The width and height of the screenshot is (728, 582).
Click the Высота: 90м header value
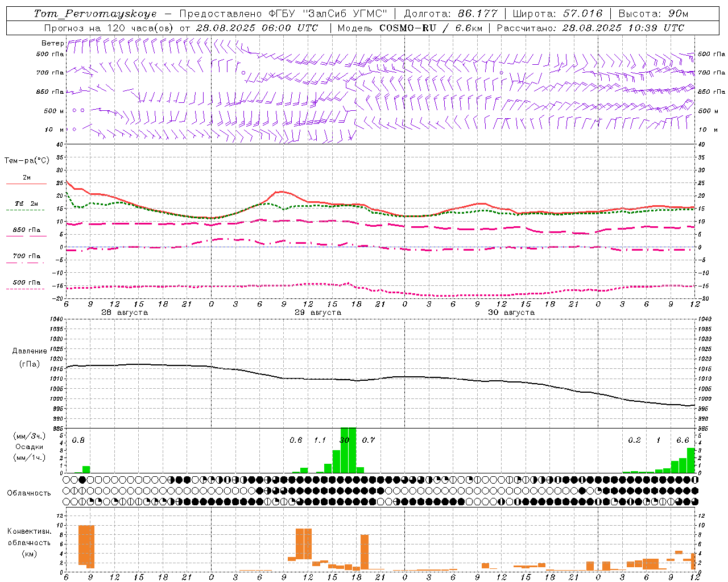[653, 14]
